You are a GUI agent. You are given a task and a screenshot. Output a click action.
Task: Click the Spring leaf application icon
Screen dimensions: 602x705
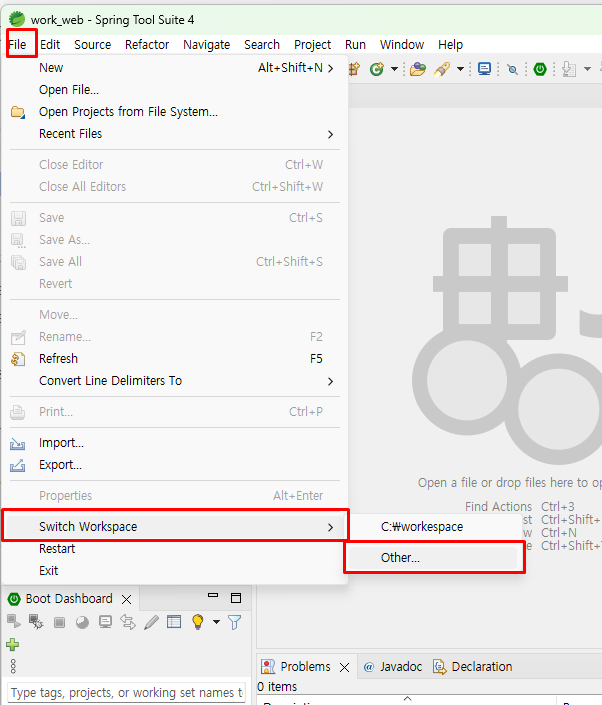pyautogui.click(x=17, y=19)
